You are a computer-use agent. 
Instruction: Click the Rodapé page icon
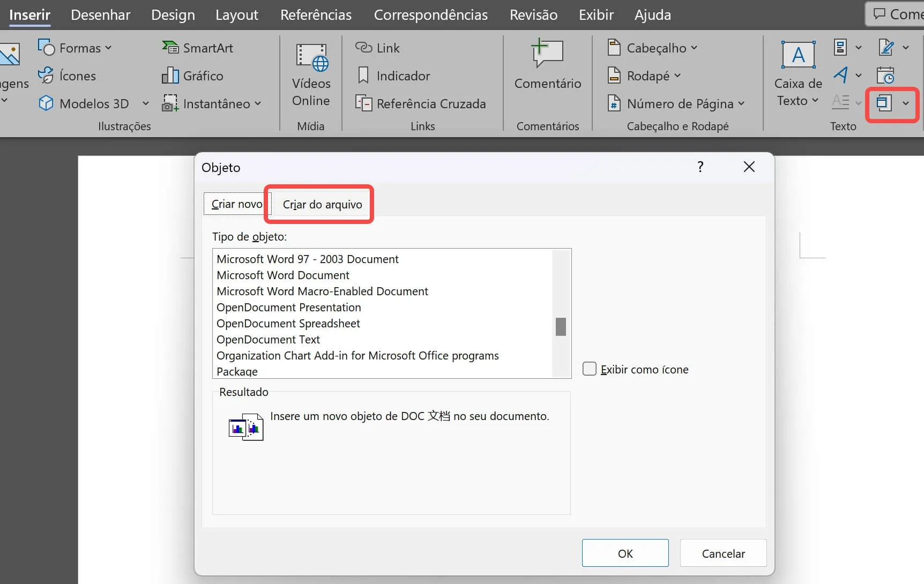pos(614,76)
